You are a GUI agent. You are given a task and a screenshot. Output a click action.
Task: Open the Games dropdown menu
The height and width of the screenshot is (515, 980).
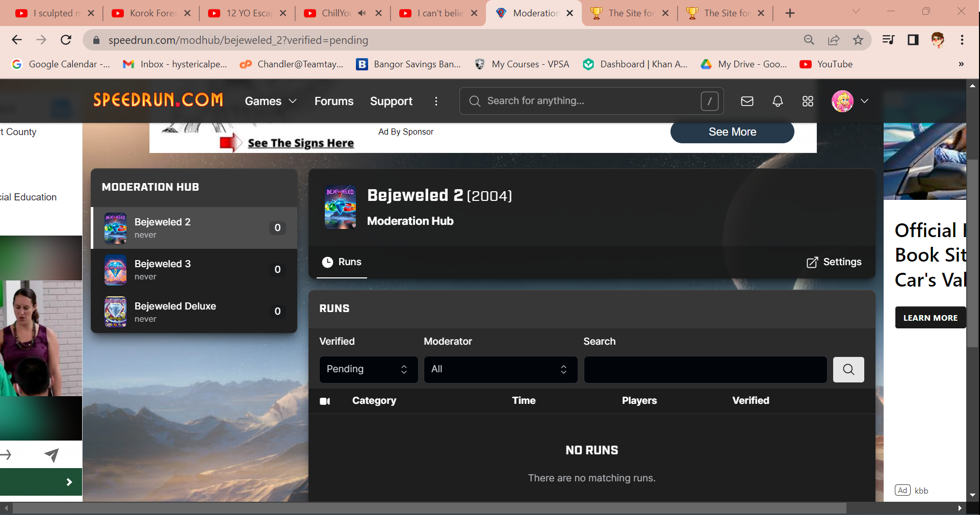pos(271,101)
